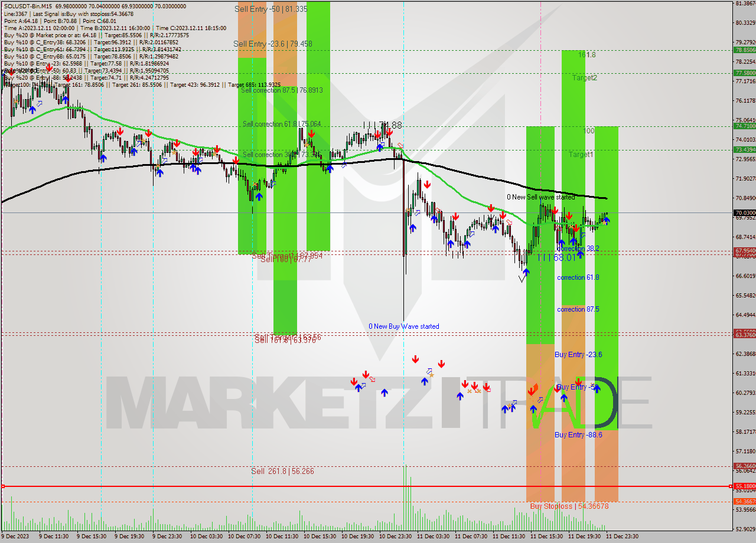Viewport: 756px width, 543px height.
Task: Click the '68.01' low price label
Action: click(x=565, y=257)
